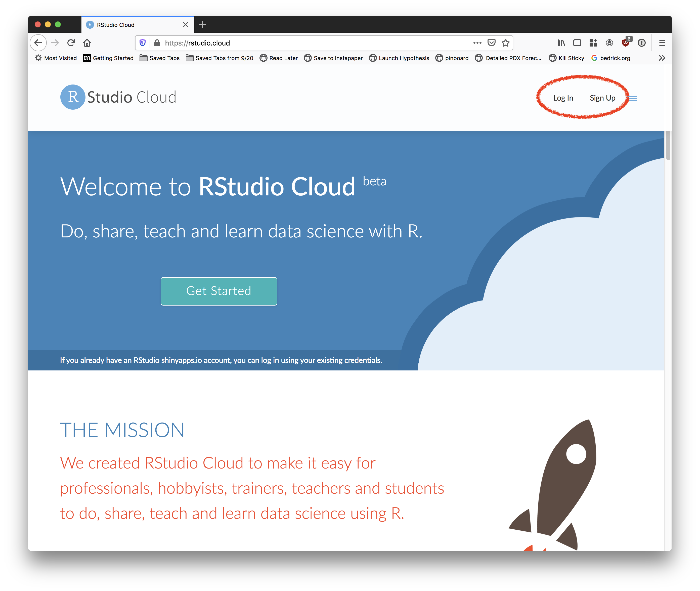The image size is (700, 591).
Task: Open the Firefox account icon
Action: 609,43
